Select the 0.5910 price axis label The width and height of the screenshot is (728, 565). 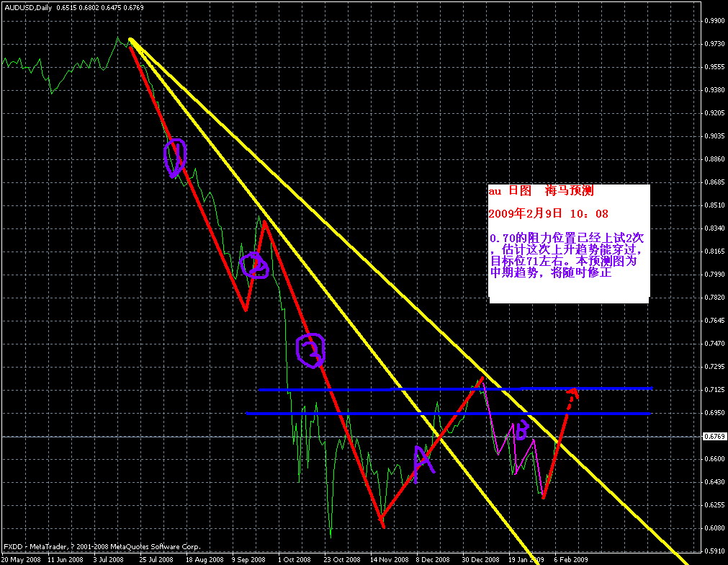714,551
